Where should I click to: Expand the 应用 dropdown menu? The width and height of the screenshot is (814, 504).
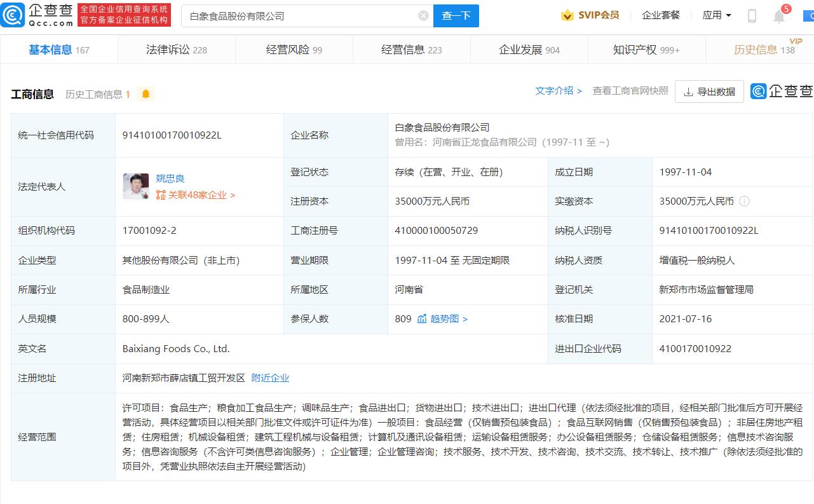click(717, 15)
